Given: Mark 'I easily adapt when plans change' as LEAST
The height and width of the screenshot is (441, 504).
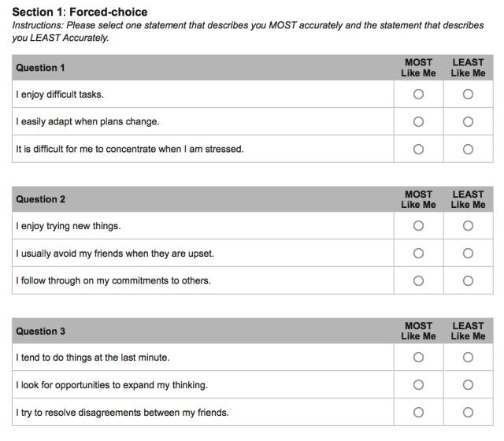Looking at the screenshot, I should click(x=468, y=122).
